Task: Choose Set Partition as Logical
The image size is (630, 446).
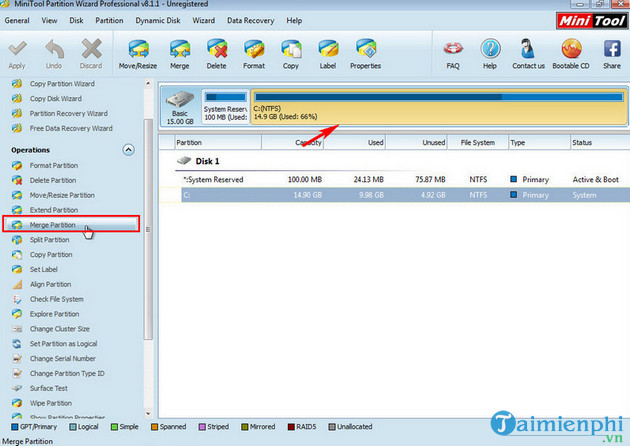Action: click(x=63, y=344)
